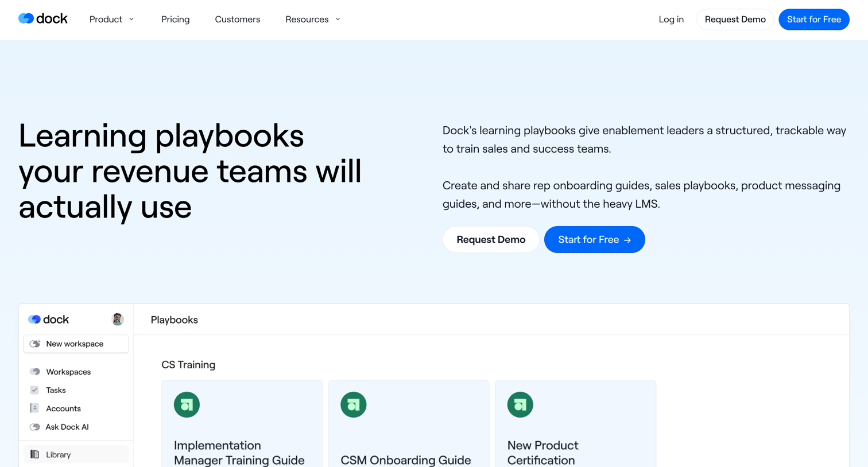Screen dimensions: 868x467
Task: Click the paragraph starting "Create and share rep"
Action: click(x=641, y=194)
